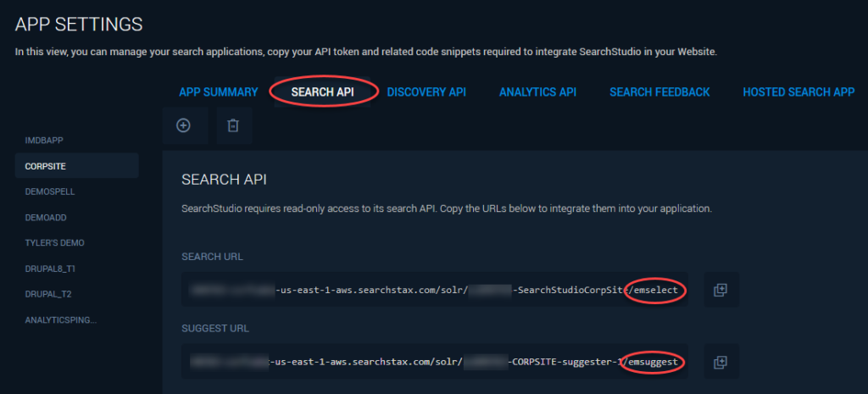Copy the Search URL with copy icon

pos(721,290)
